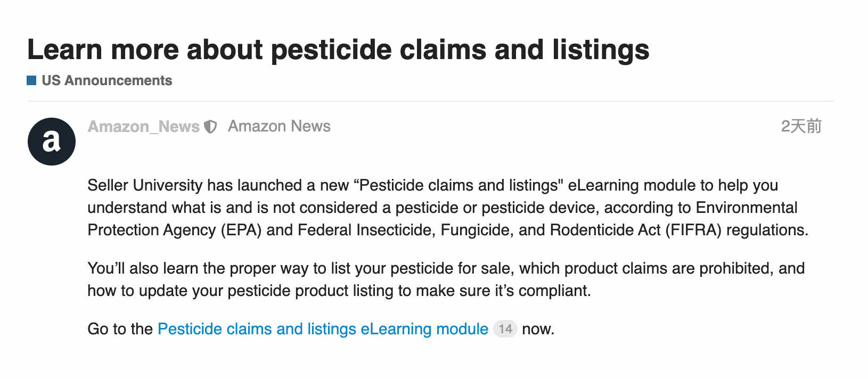Click the gray 'Amazon News' user title
This screenshot has width=868, height=379.
pyautogui.click(x=279, y=126)
